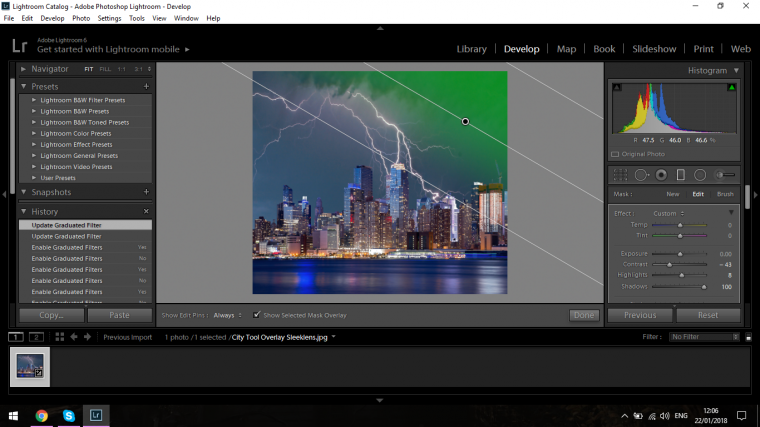Add a new preset with plus icon

[x=146, y=86]
